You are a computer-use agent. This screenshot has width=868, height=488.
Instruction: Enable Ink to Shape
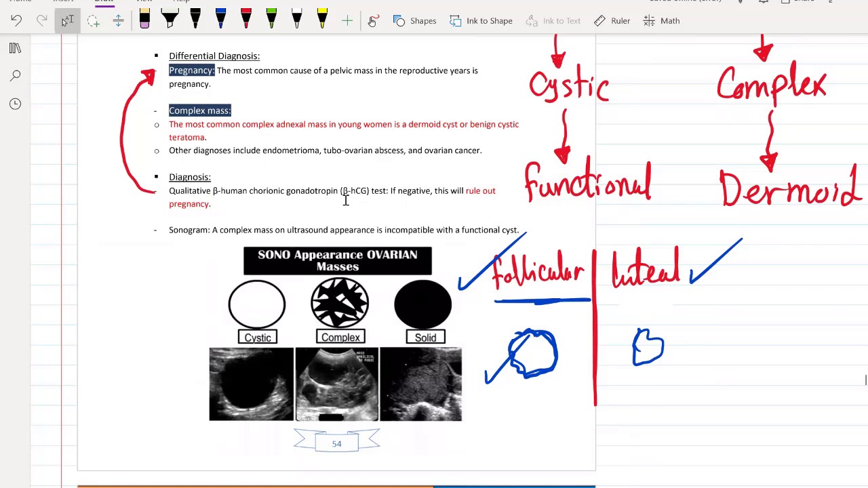pyautogui.click(x=481, y=21)
